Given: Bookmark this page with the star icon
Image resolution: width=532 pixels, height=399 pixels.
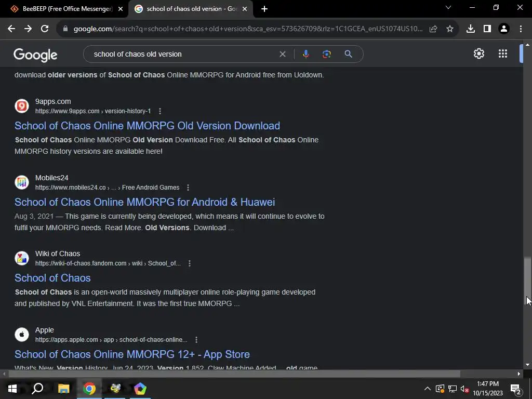Looking at the screenshot, I should pyautogui.click(x=450, y=29).
